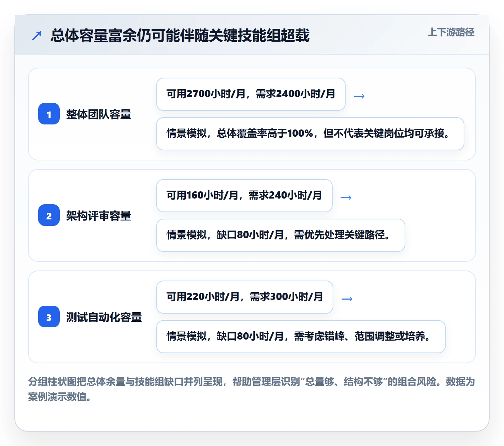Select the number 3 badge for 测试自动化容量
Viewport: 504px width, 446px height.
point(49,317)
